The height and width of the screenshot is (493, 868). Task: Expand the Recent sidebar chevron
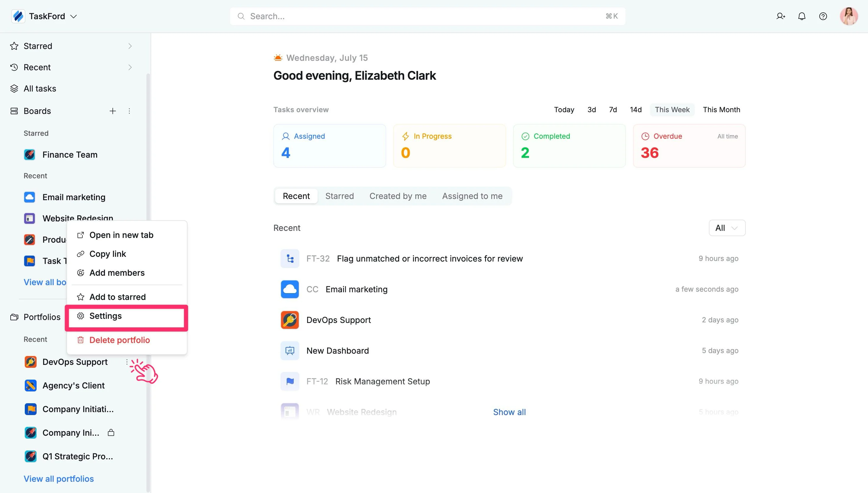[130, 67]
